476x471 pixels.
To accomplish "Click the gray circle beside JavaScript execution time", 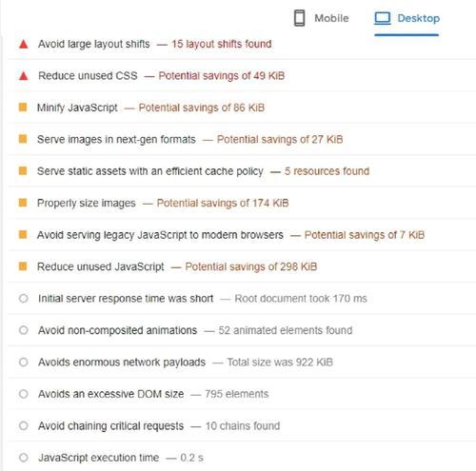I will point(24,458).
